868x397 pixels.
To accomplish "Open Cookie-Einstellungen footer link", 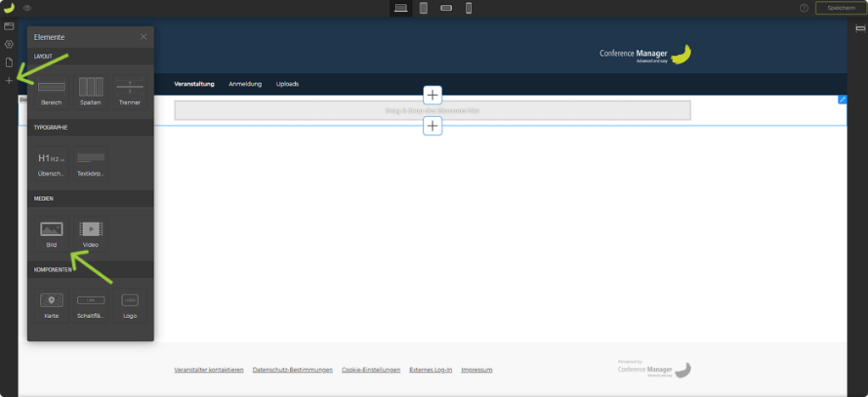I will coord(371,370).
